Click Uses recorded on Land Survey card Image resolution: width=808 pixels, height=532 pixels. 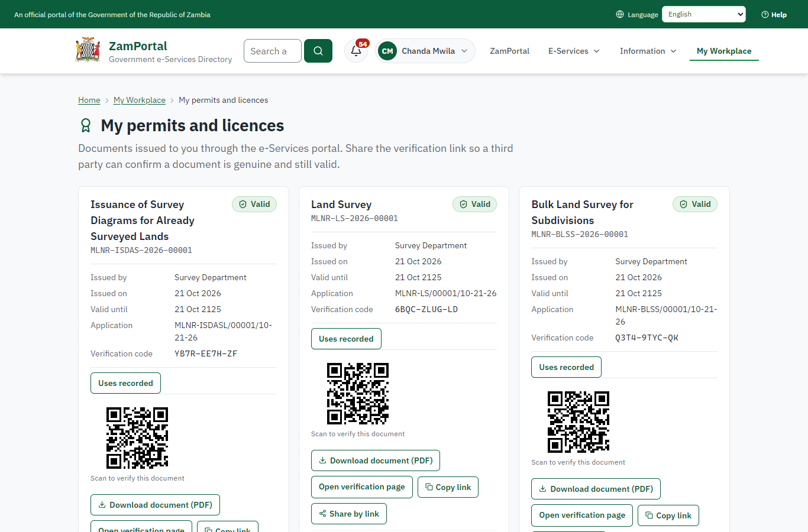click(x=346, y=339)
